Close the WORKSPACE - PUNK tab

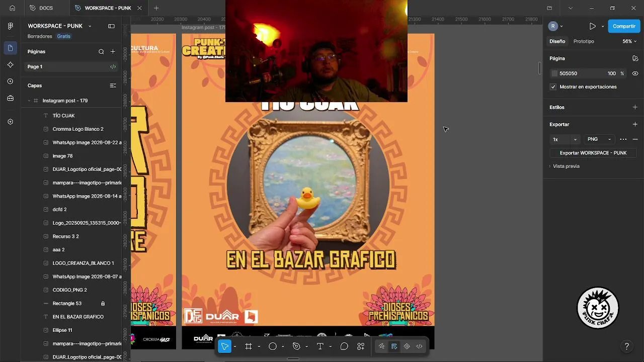(x=139, y=8)
